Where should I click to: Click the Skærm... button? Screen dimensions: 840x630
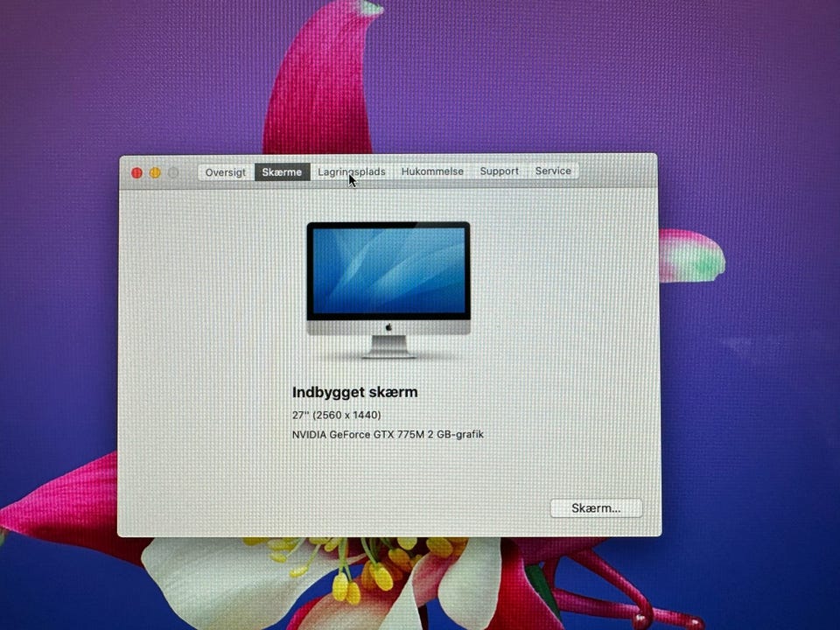pyautogui.click(x=596, y=507)
